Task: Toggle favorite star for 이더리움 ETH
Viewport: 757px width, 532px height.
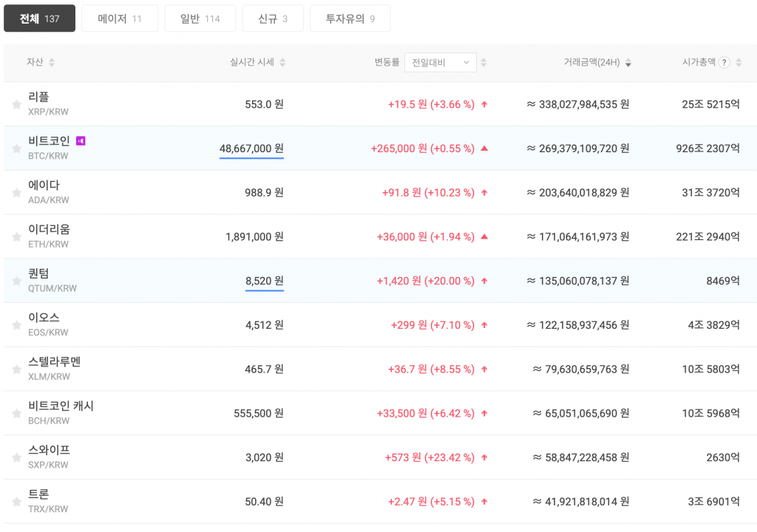Action: point(16,237)
